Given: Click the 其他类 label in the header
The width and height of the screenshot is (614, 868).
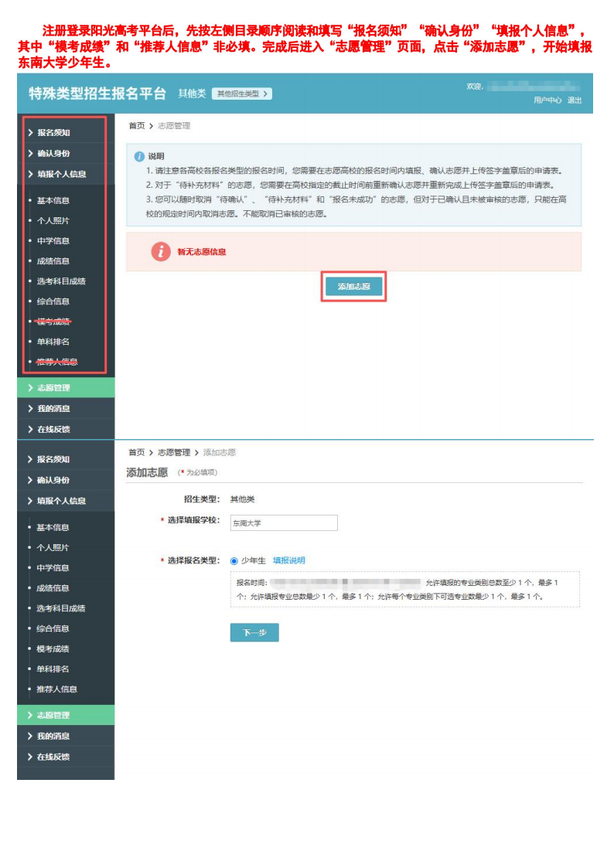Looking at the screenshot, I should click(192, 94).
